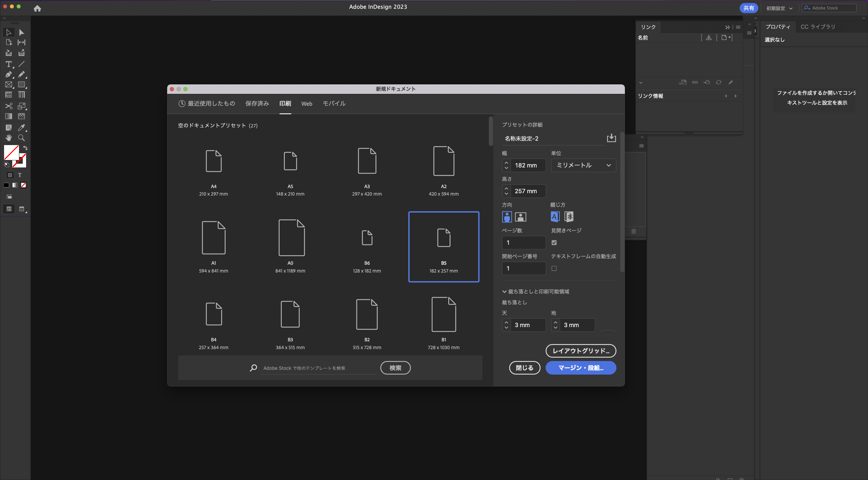Select the Eyedropper tool
This screenshot has height=480, width=868.
coord(21,128)
